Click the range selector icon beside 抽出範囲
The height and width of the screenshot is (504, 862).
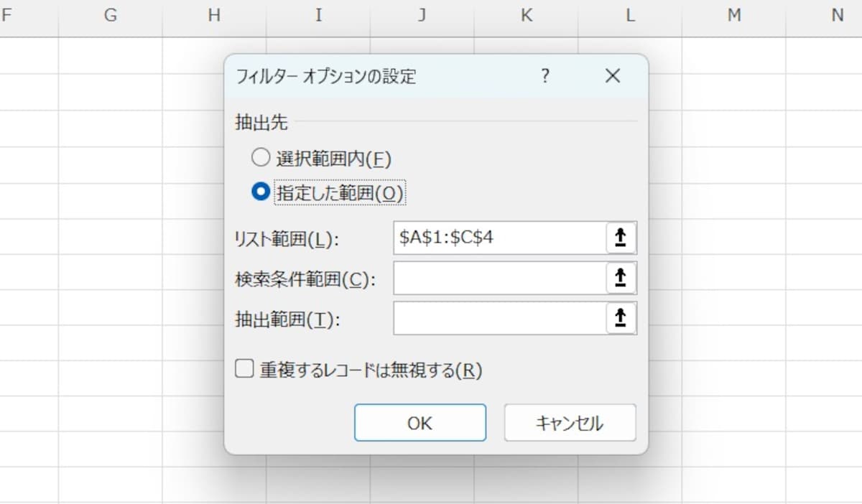click(x=622, y=318)
